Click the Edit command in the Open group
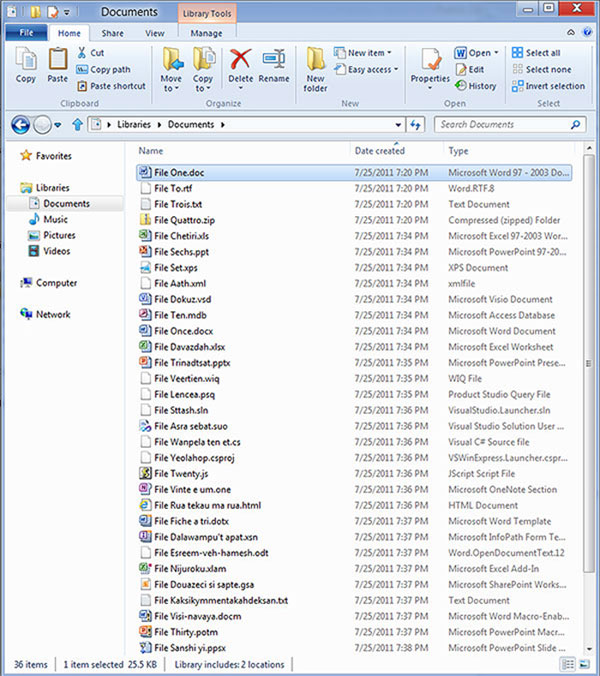 [470, 69]
